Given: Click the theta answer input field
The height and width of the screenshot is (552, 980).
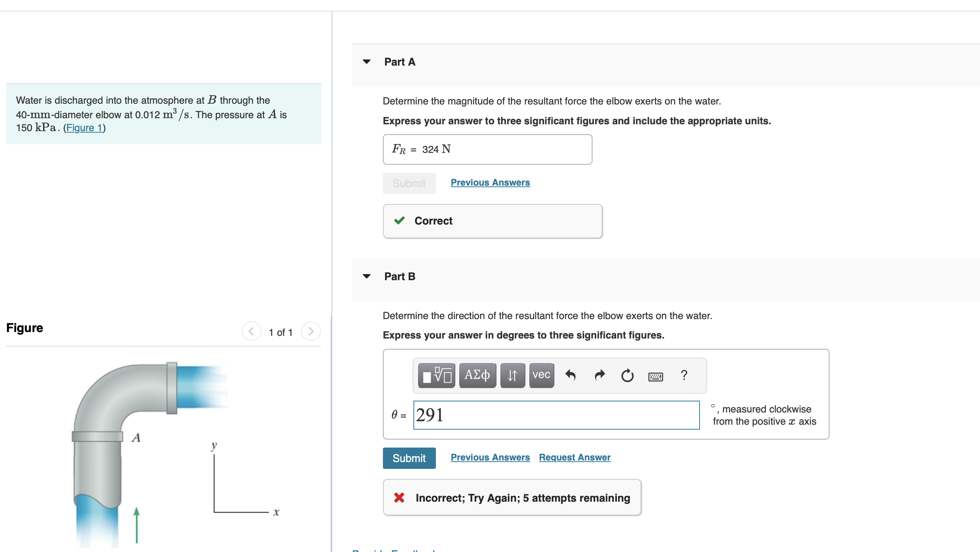Looking at the screenshot, I should pyautogui.click(x=556, y=415).
